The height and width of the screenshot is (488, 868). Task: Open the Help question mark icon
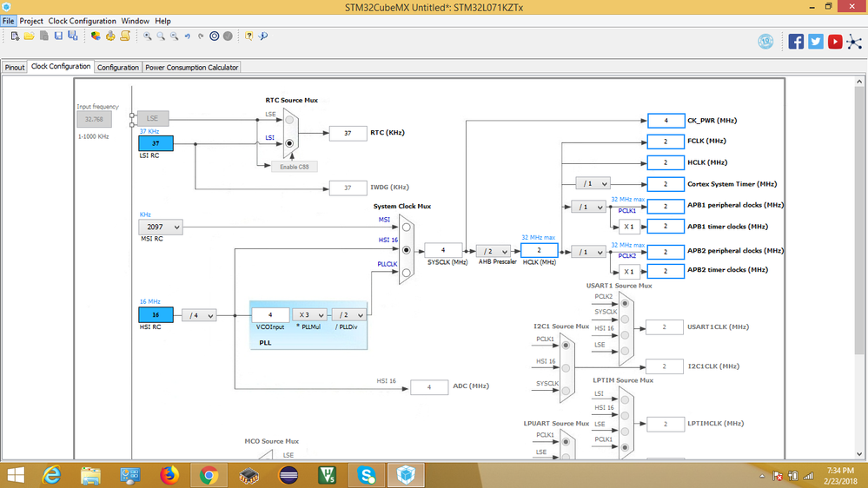click(x=249, y=36)
